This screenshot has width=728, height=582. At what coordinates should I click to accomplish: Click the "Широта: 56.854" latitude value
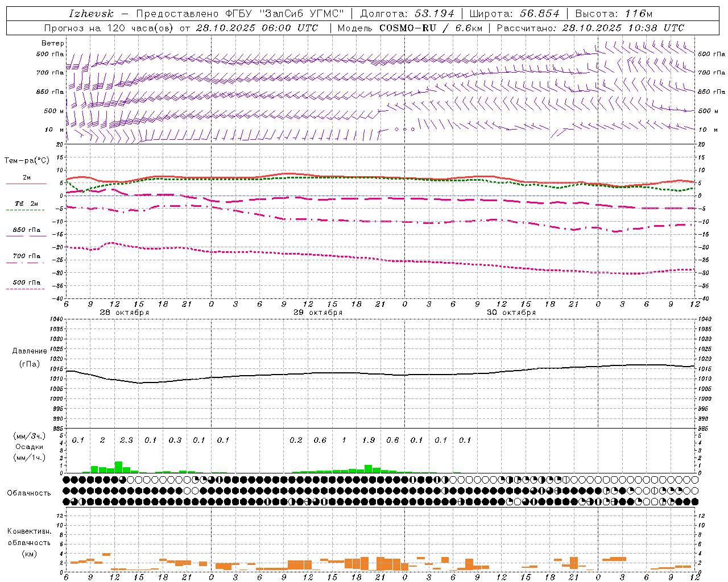pyautogui.click(x=515, y=14)
